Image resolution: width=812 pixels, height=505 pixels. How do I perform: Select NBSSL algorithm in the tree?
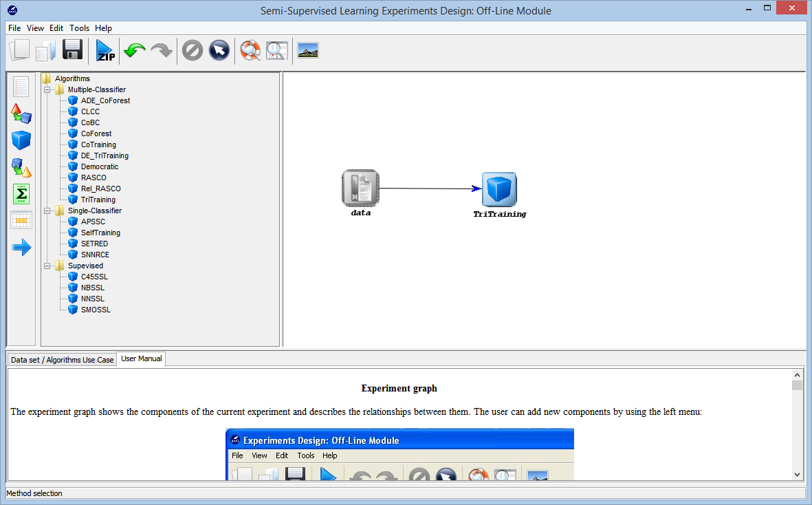click(93, 288)
